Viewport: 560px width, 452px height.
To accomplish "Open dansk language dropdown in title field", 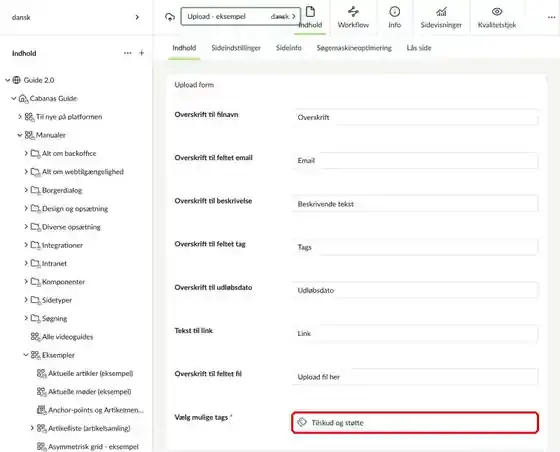I will click(284, 16).
